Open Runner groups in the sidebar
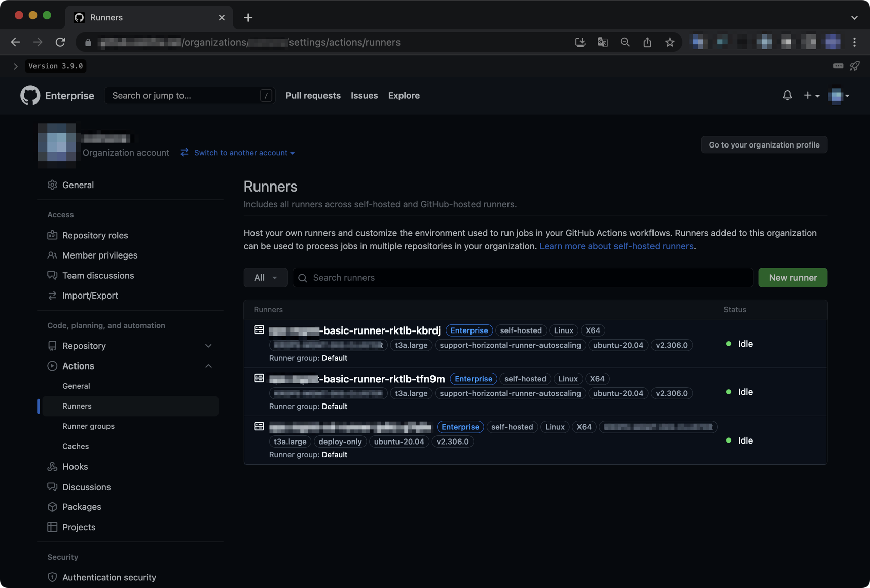The image size is (870, 588). [88, 426]
